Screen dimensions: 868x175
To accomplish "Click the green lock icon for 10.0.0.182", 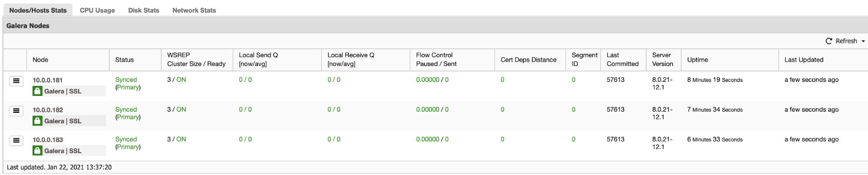I will pos(38,121).
